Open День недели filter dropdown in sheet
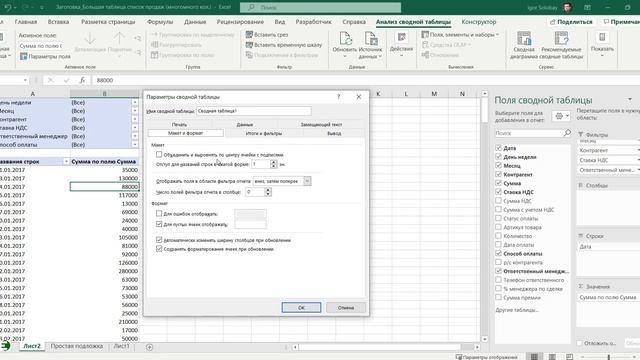This screenshot has height=360, width=640. point(135,102)
